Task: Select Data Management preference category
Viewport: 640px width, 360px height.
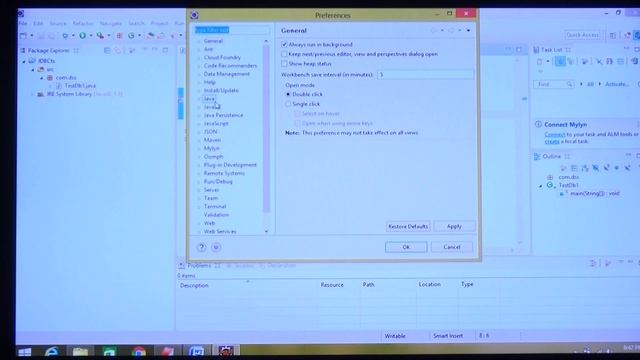Action: point(227,74)
